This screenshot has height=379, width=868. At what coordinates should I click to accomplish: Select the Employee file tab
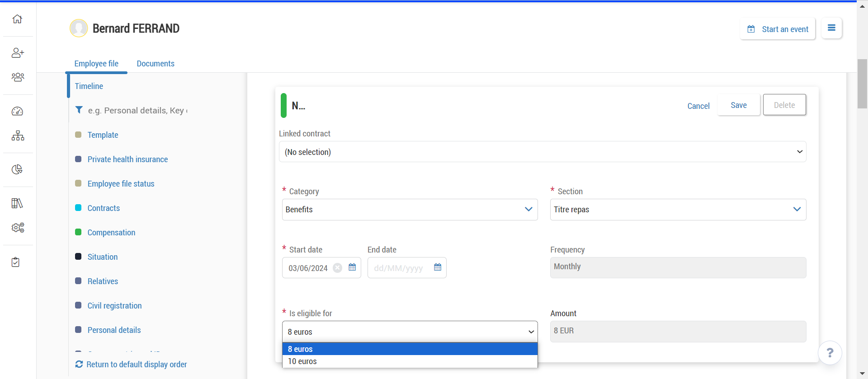[x=96, y=64]
